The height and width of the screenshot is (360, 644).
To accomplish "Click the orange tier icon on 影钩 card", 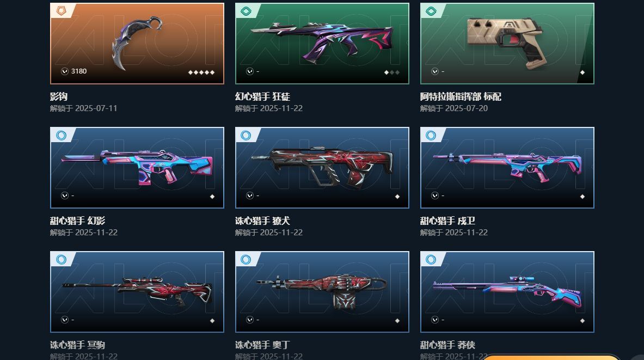I will point(61,11).
